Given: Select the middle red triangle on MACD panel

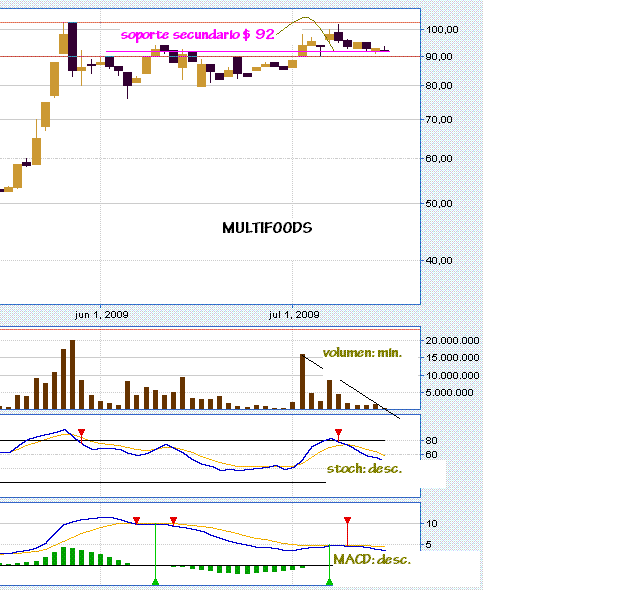Looking at the screenshot, I should (173, 520).
